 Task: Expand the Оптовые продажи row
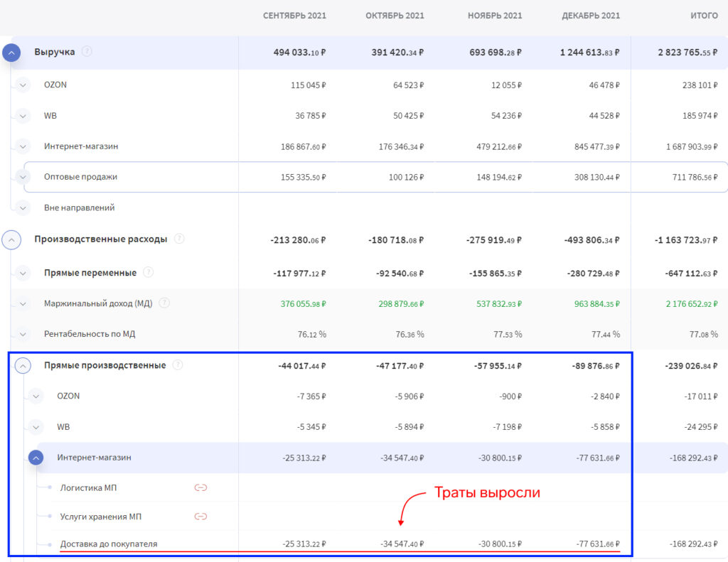tap(23, 177)
